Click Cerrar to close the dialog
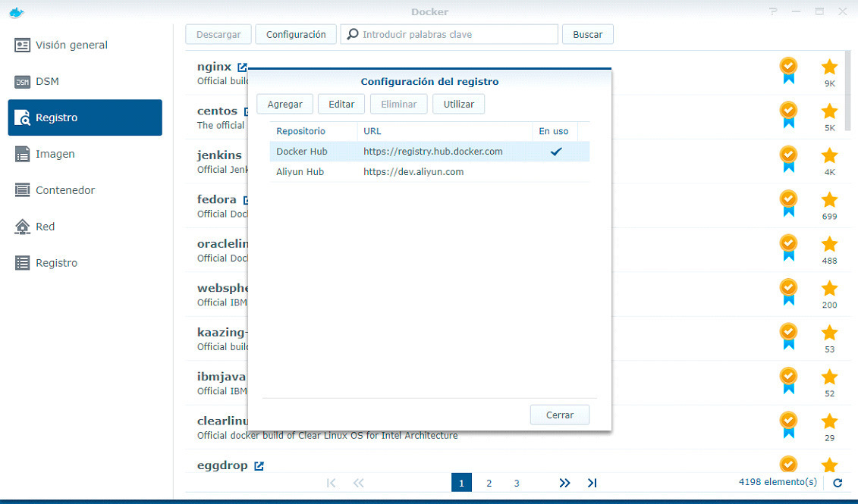 (560, 415)
